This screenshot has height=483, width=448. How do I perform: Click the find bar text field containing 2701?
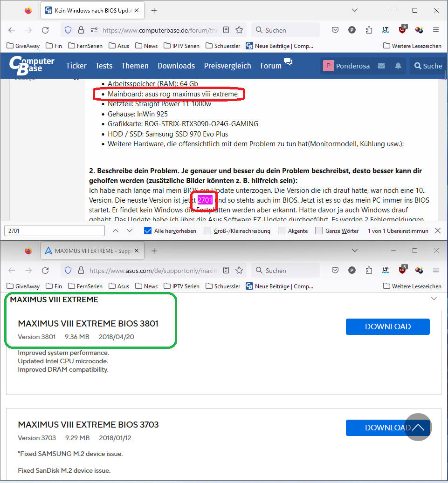click(55, 231)
